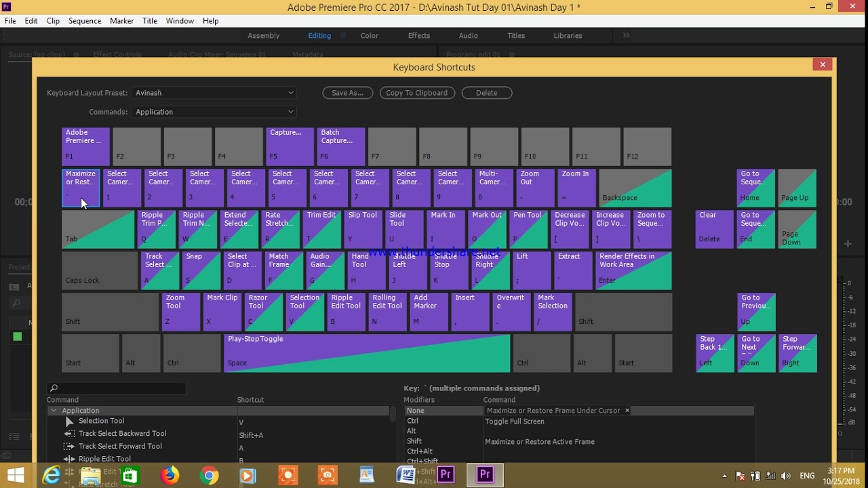The image size is (868, 488).
Task: Select the Zoom In equals key
Action: pyautogui.click(x=576, y=188)
